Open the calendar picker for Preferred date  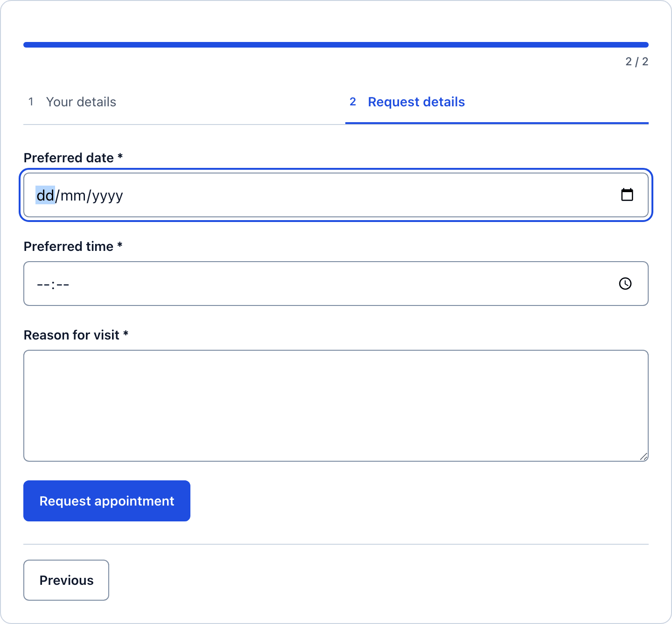(x=627, y=194)
